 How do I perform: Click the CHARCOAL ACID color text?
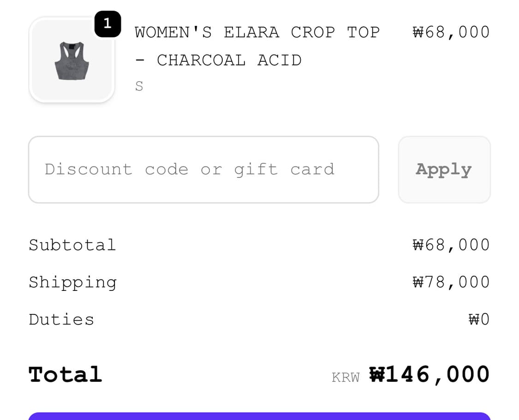[x=229, y=60]
